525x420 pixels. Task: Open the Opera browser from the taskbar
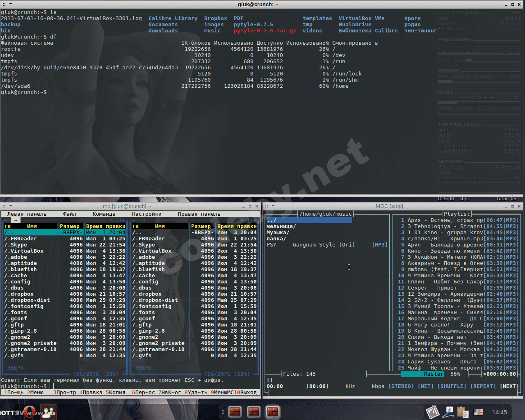30,412
